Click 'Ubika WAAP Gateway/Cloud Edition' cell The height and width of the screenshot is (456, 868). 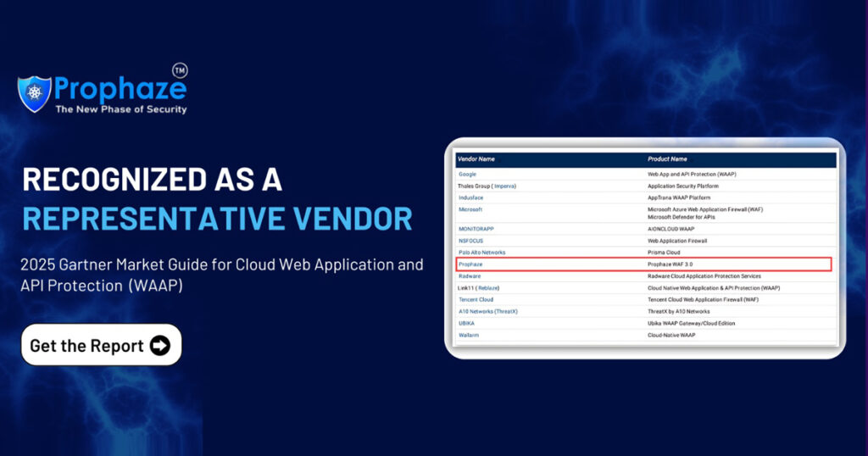[692, 323]
